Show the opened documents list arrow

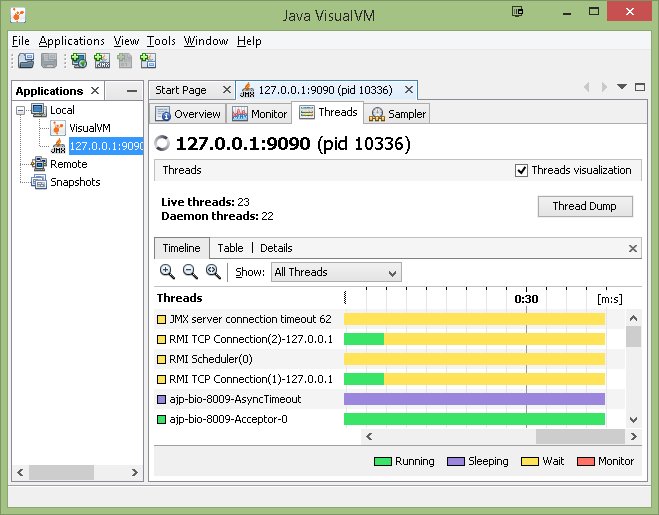tap(622, 87)
